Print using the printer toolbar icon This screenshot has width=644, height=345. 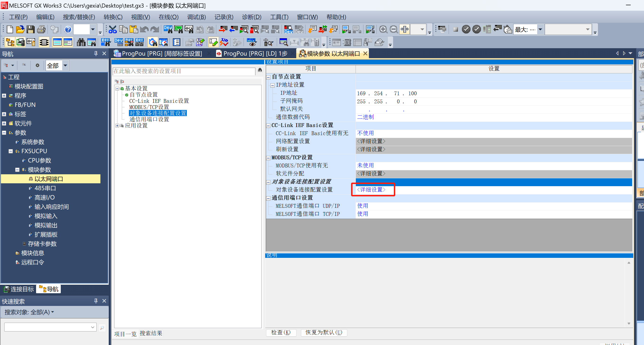click(41, 29)
